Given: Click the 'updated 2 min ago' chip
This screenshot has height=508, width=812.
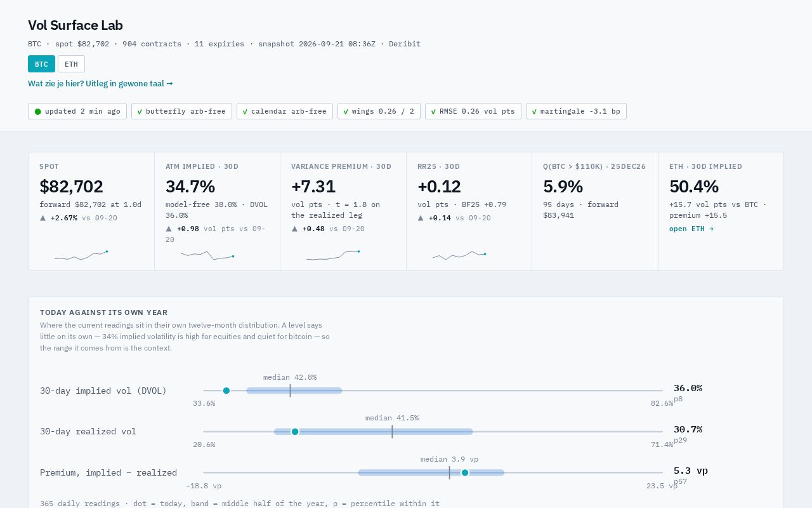Looking at the screenshot, I should coord(77,111).
